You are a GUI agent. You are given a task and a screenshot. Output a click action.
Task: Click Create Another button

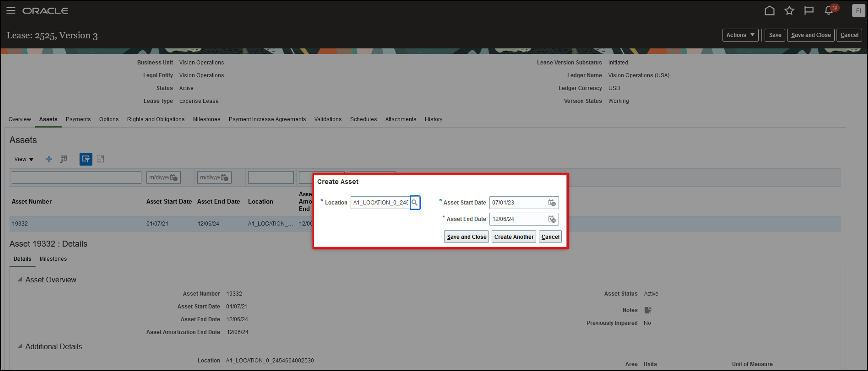[x=514, y=237]
